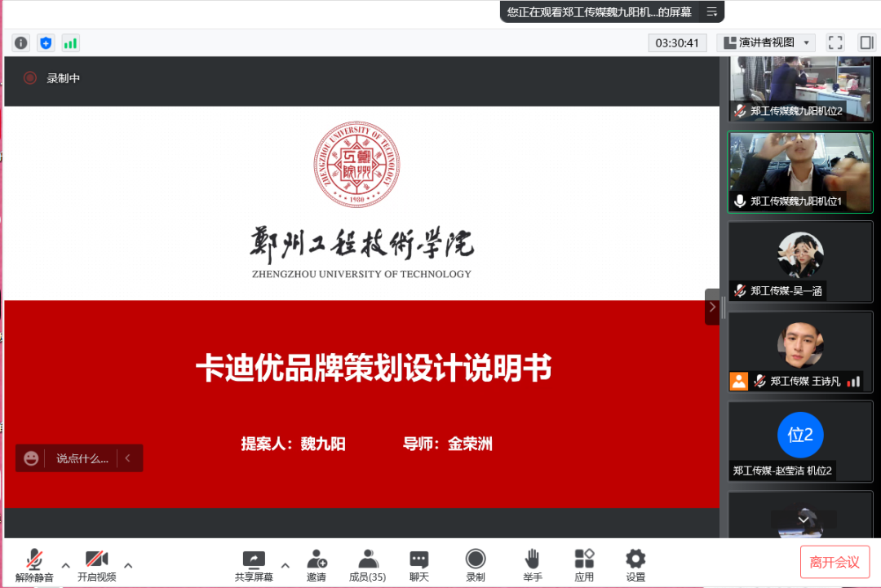Click the 录制 record button

tap(476, 565)
